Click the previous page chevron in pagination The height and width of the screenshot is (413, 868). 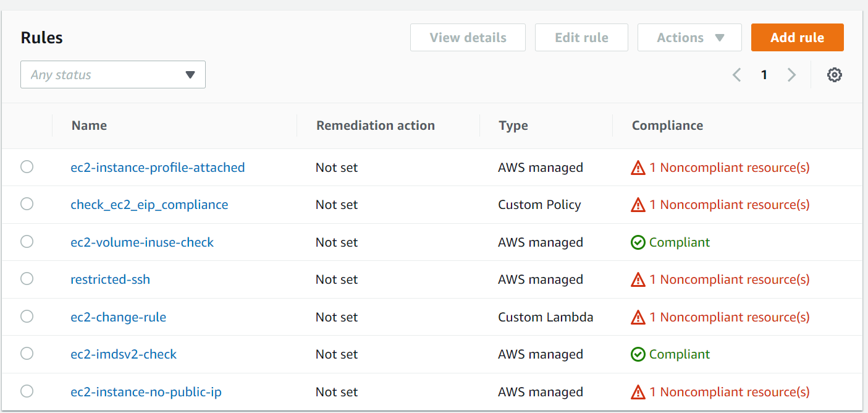(736, 74)
